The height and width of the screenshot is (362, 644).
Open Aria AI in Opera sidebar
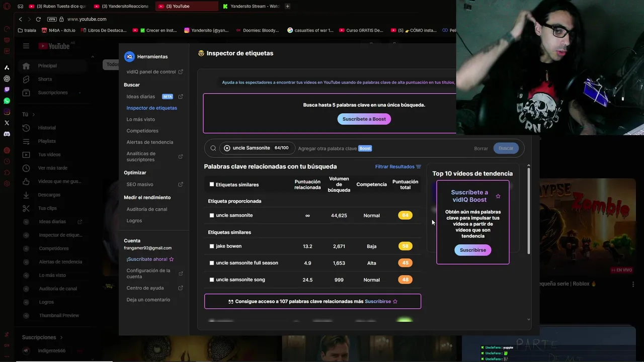coord(7,67)
